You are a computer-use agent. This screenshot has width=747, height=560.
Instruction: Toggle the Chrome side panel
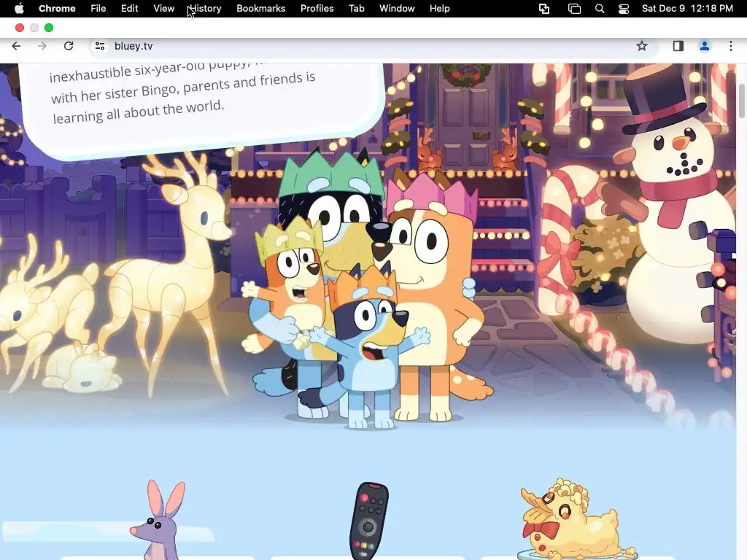[x=678, y=46]
